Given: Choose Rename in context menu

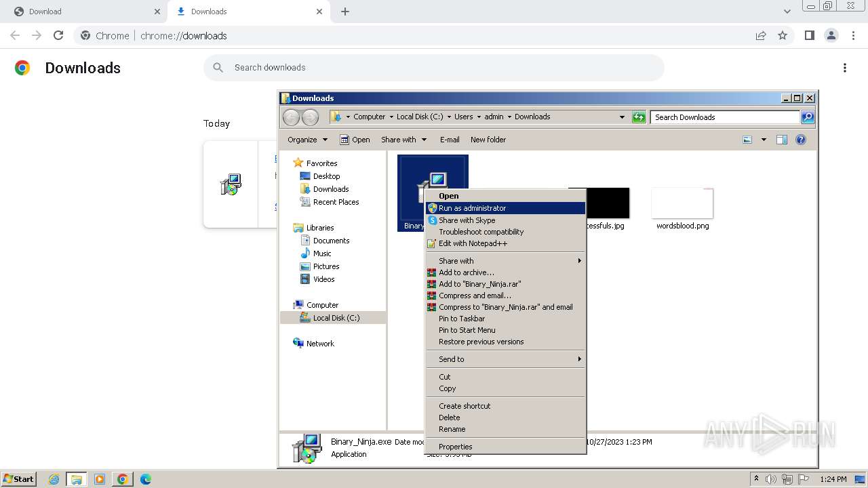Looking at the screenshot, I should coord(505,429).
